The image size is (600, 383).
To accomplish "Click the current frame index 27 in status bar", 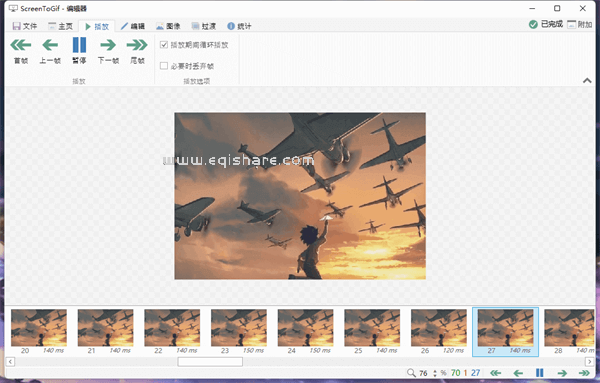I will (475, 373).
